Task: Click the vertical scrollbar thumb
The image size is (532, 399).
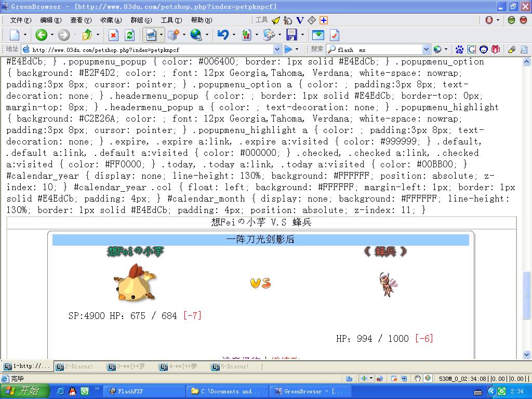Action: pos(526,295)
